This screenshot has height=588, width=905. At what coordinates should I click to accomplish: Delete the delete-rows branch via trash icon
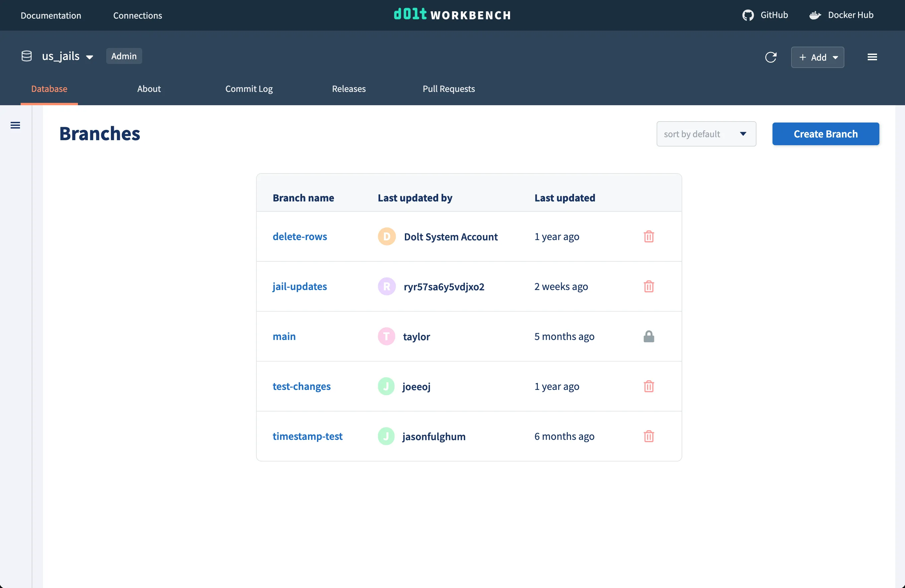649,237
